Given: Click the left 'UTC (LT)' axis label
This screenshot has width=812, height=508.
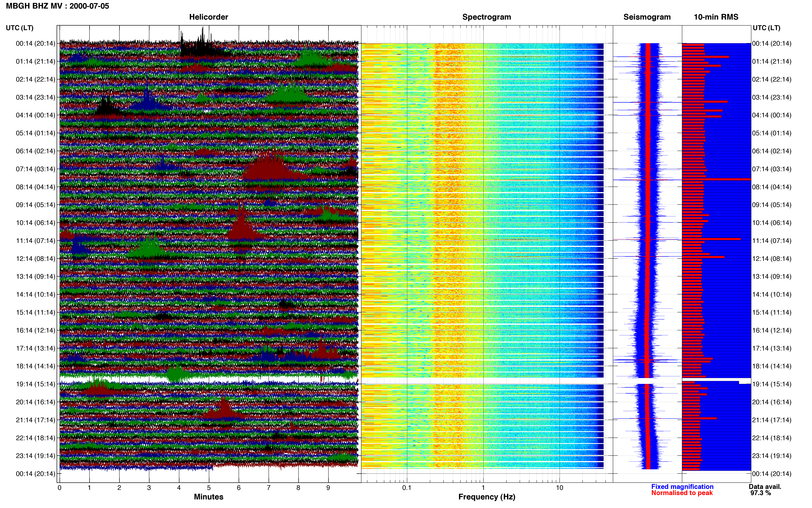Looking at the screenshot, I should (19, 28).
